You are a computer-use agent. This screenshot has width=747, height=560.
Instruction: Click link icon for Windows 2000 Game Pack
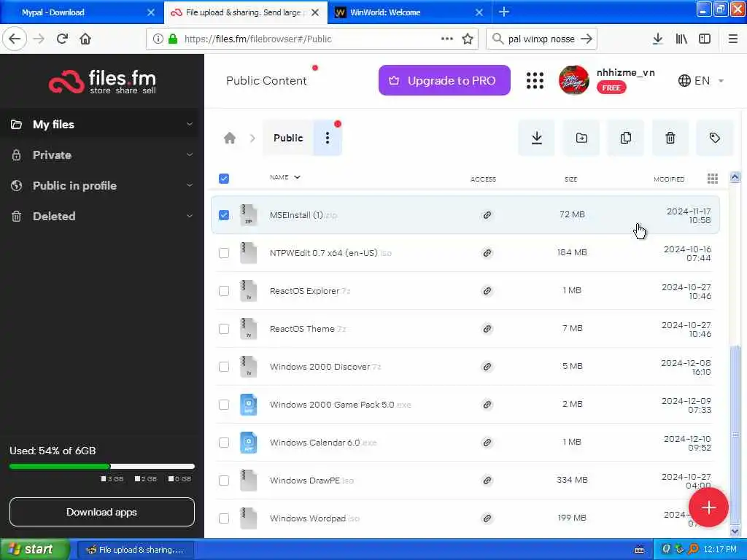(x=487, y=405)
